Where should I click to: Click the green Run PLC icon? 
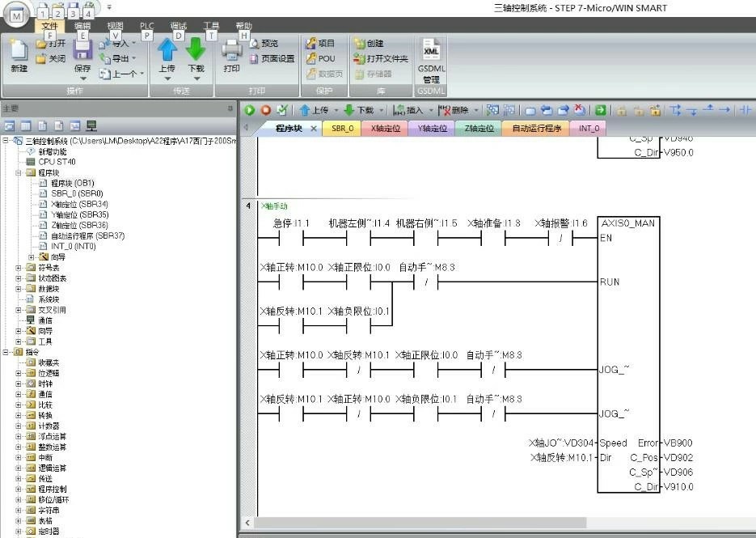coord(249,110)
